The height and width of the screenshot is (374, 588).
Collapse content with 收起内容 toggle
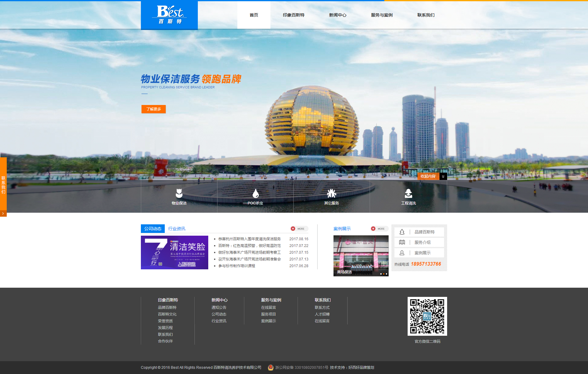click(x=428, y=176)
